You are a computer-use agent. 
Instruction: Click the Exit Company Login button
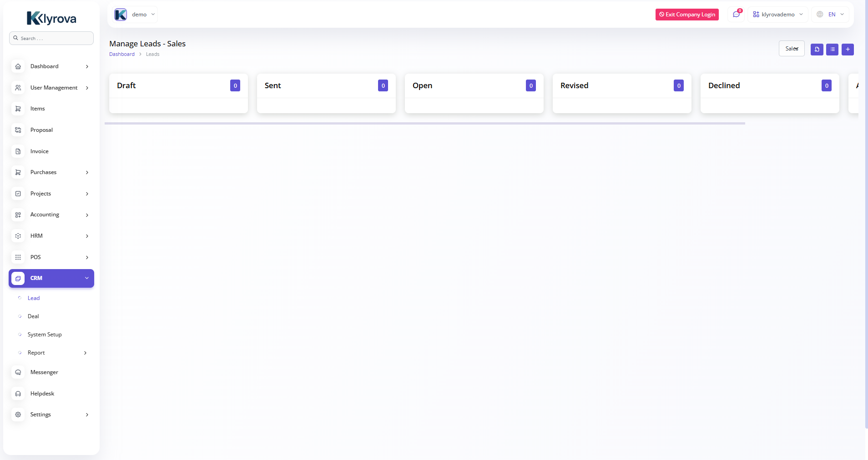coord(687,15)
